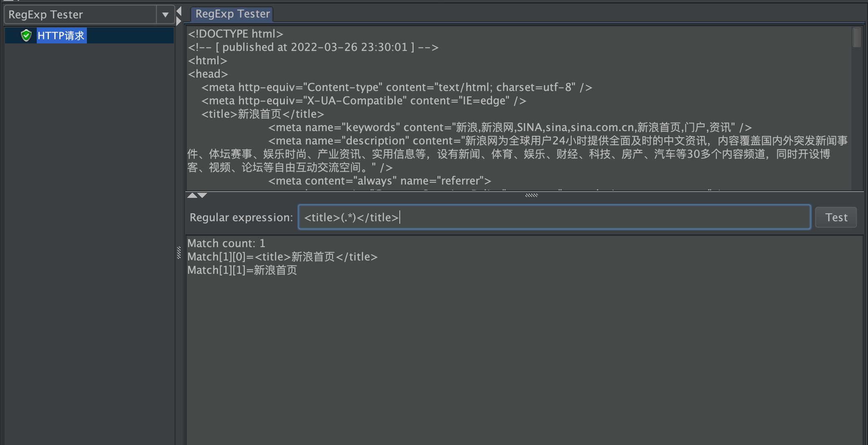Run the regex by clicking Test
Screen dimensions: 868x445
tap(836, 217)
